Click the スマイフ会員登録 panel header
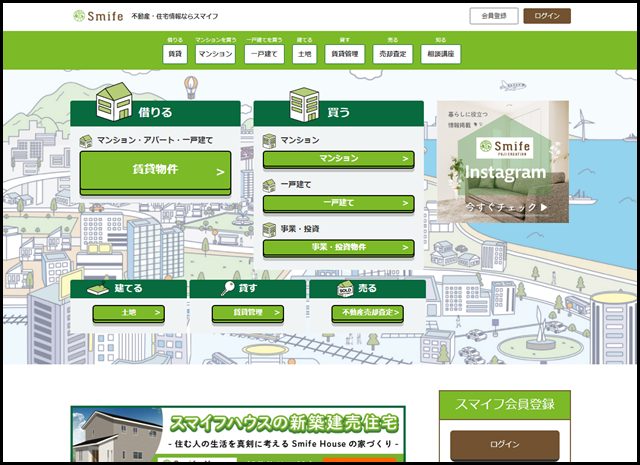Viewport: 640px width, 465px height. [x=505, y=405]
